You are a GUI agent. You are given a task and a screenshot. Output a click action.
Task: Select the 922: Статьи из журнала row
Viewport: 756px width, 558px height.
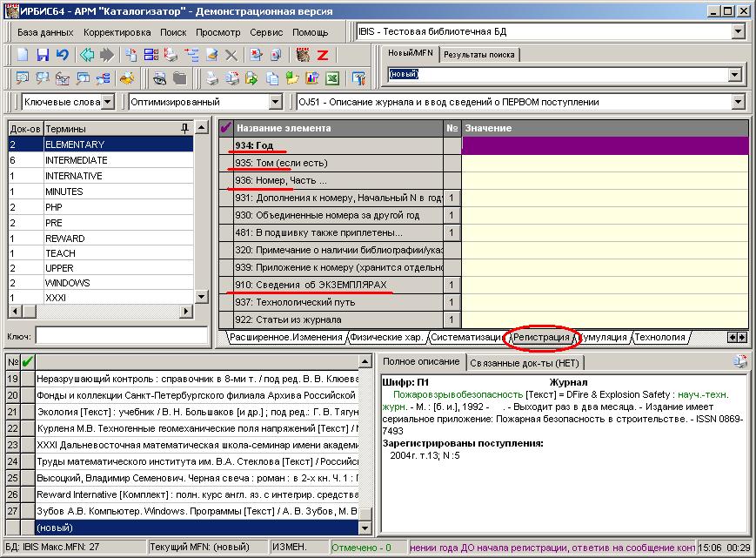tap(331, 319)
